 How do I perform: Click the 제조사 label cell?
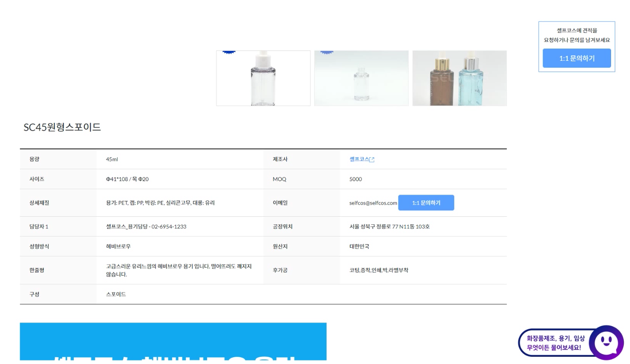302,159
